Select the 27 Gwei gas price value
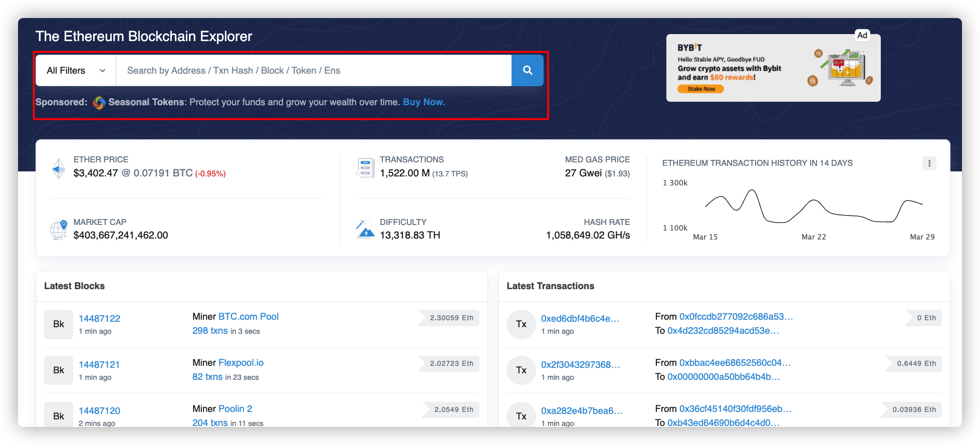This screenshot has height=445, width=980. click(583, 173)
